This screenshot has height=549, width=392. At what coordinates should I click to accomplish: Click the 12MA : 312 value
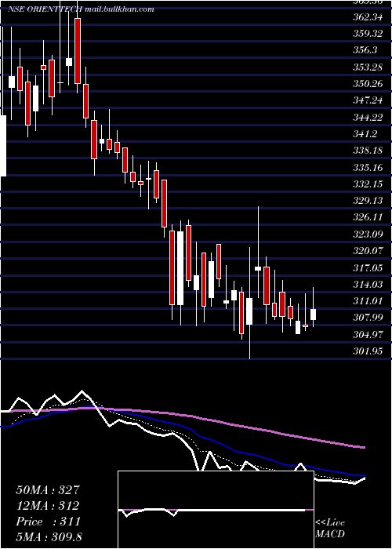click(47, 506)
